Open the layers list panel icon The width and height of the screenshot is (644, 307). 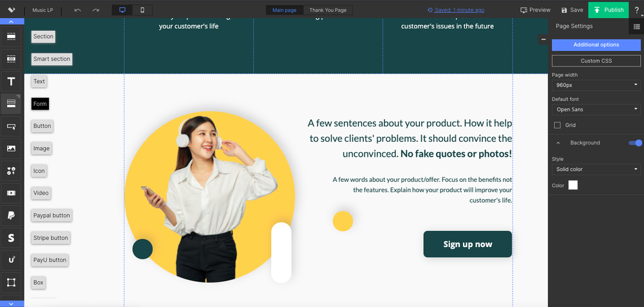pos(636,26)
